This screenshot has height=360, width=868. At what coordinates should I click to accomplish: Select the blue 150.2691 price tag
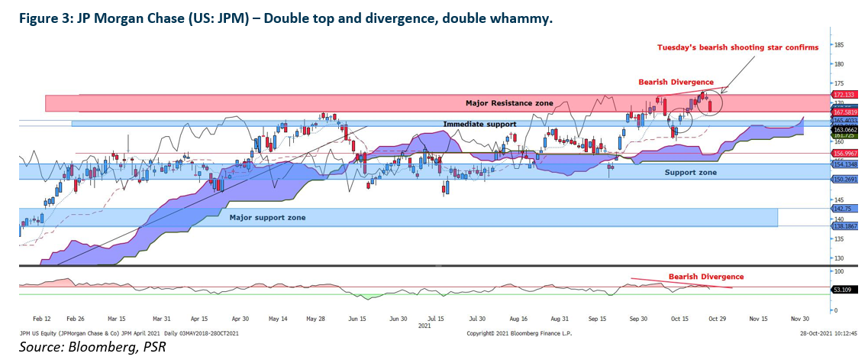pyautogui.click(x=845, y=179)
